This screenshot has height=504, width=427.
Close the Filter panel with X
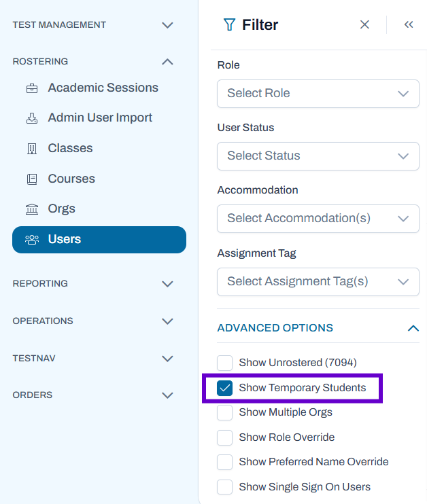pyautogui.click(x=364, y=24)
